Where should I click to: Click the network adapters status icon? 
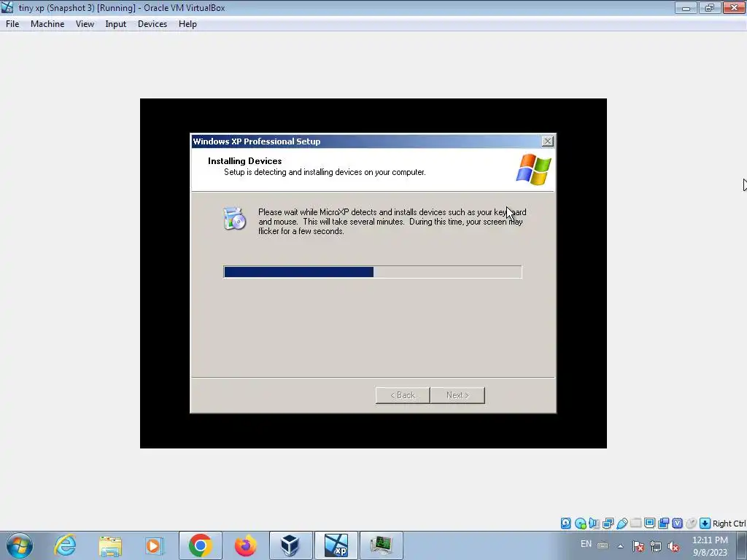click(x=608, y=524)
